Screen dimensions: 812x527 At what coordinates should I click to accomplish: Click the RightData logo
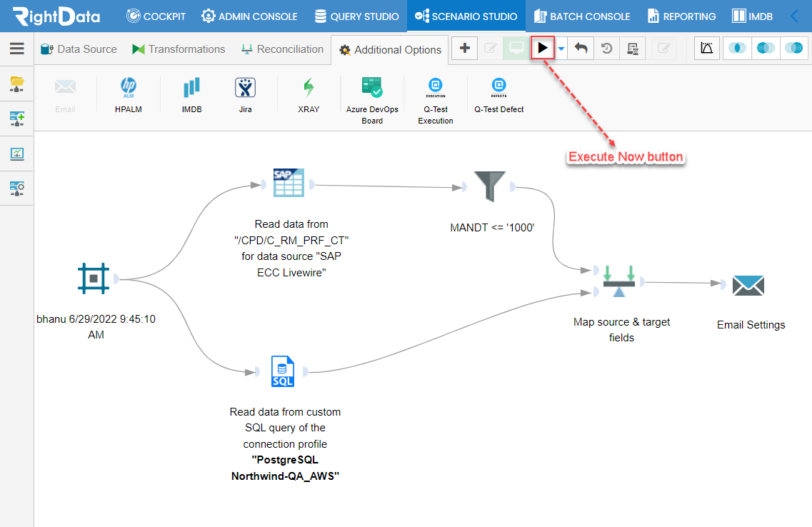point(56,16)
